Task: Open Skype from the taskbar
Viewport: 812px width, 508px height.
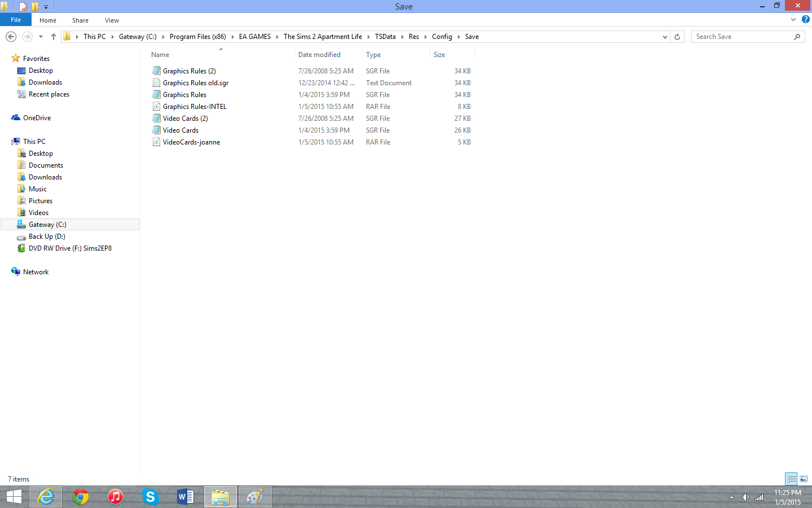Action: 150,497
